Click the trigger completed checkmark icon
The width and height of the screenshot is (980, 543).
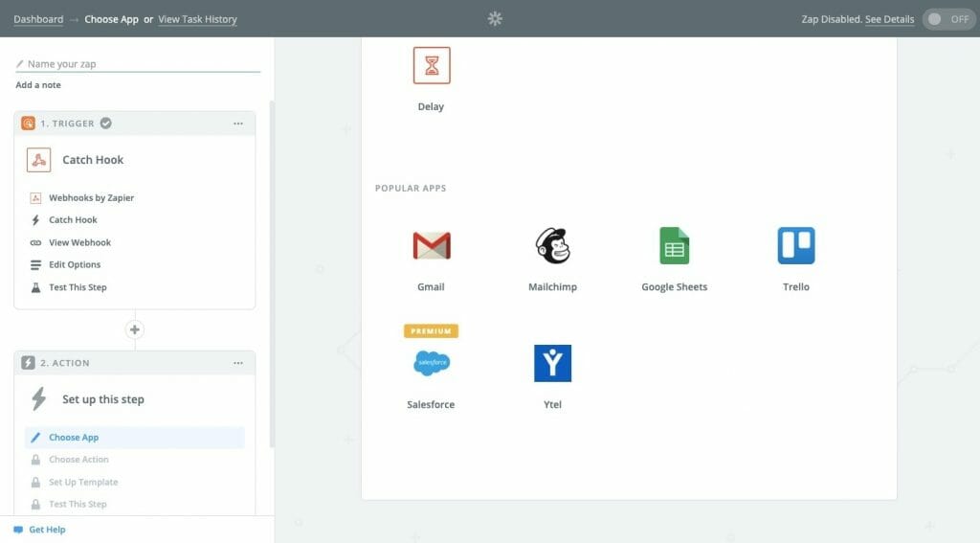(106, 124)
